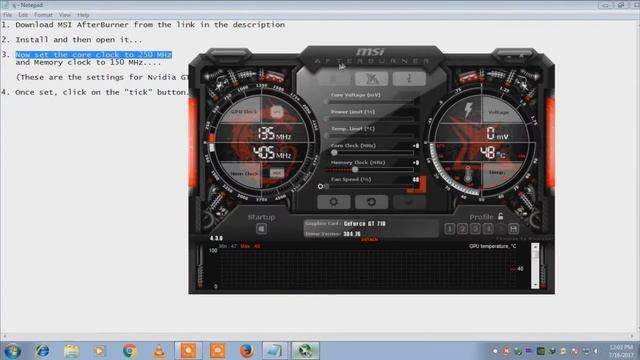Viewport: 640px width, 360px height.
Task: Click the Memory Clock slider handle
Action: tap(355, 169)
